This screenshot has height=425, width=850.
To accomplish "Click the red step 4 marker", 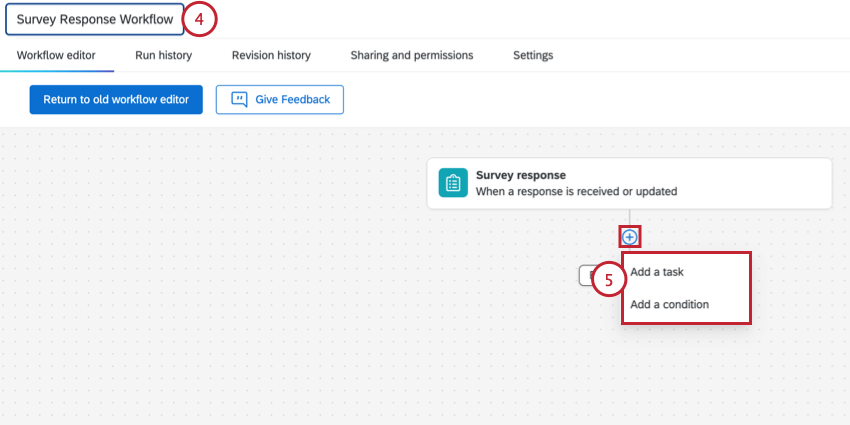I will 200,19.
